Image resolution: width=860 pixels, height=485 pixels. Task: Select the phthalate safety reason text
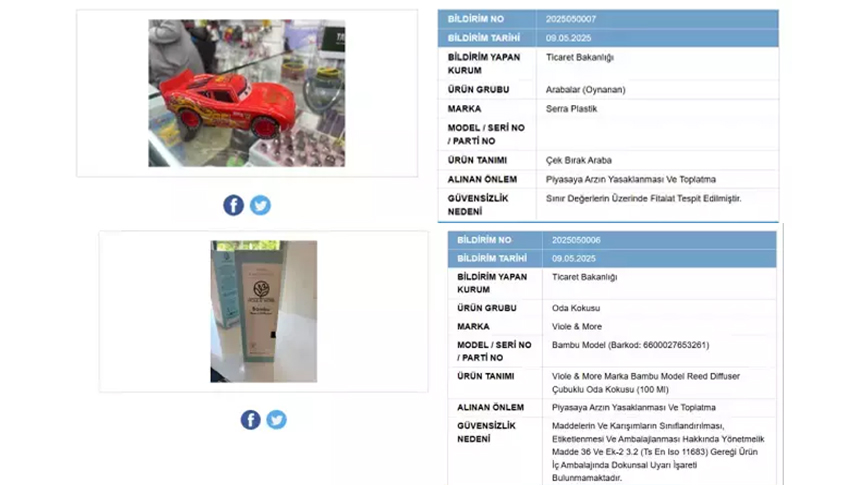(643, 199)
